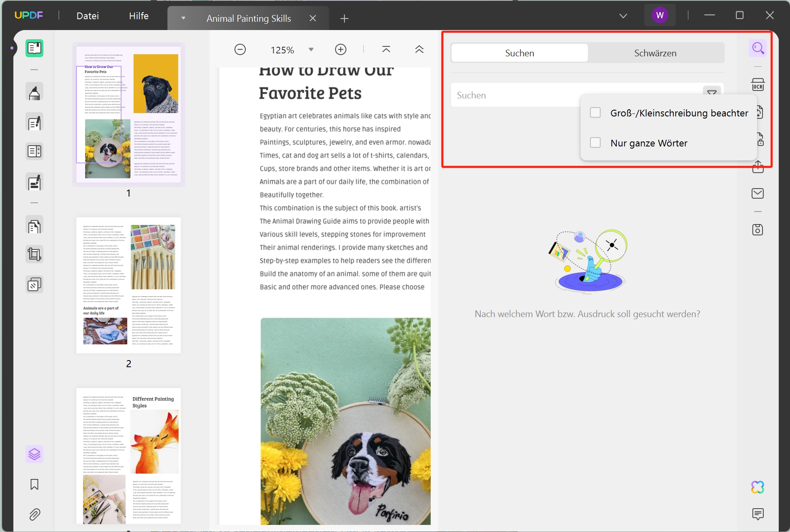The image size is (790, 532).
Task: Jump to the first page
Action: [x=386, y=50]
